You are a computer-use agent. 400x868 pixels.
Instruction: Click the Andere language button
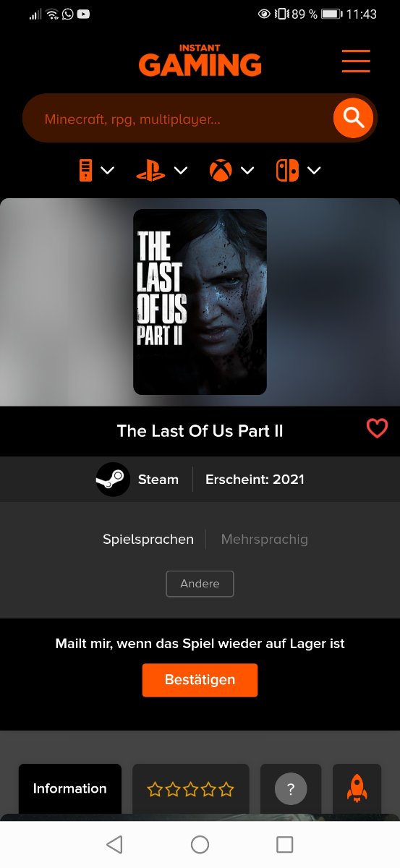(200, 584)
